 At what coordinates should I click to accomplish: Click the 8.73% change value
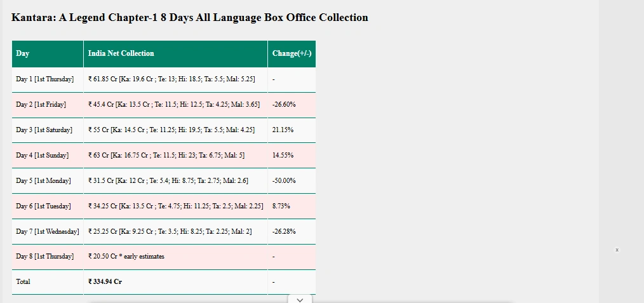(281, 206)
